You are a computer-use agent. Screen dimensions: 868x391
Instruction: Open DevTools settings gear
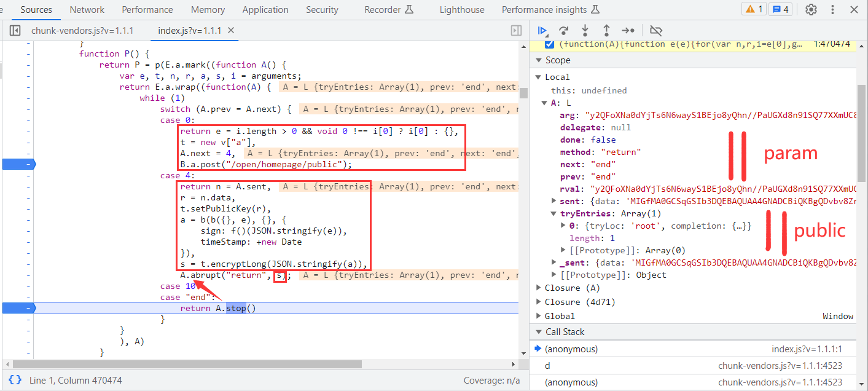click(811, 9)
